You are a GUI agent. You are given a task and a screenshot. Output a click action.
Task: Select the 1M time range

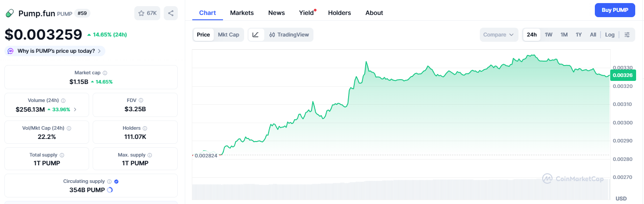point(564,35)
